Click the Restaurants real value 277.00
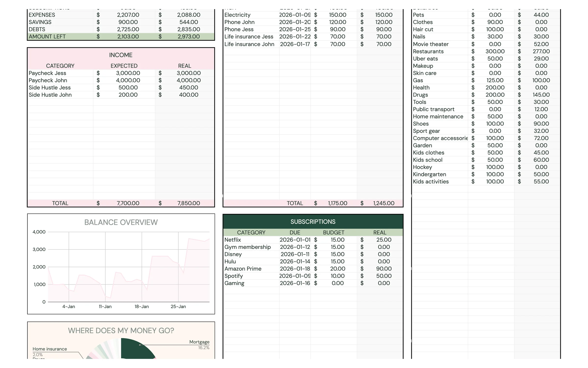Image resolution: width=588 pixels, height=368 pixels. pos(541,51)
